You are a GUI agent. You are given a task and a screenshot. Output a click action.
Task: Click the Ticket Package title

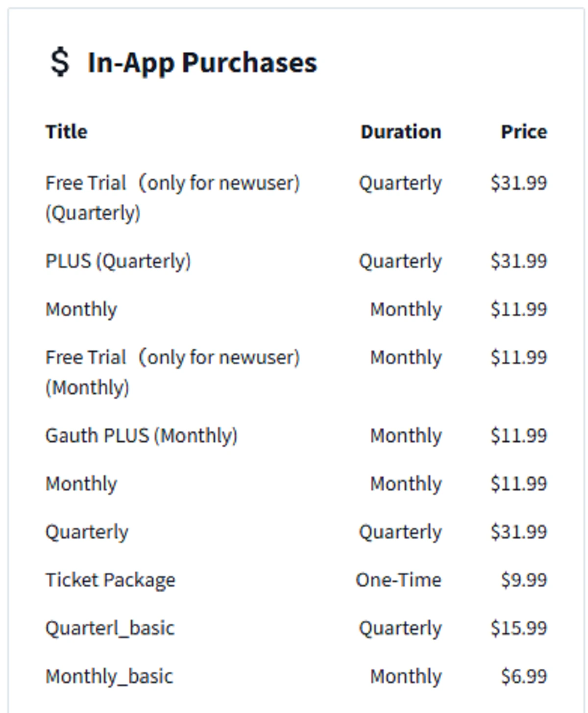pos(110,580)
